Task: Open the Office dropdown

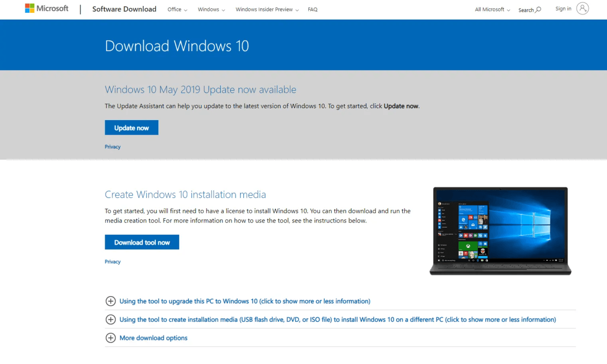Action: click(177, 9)
